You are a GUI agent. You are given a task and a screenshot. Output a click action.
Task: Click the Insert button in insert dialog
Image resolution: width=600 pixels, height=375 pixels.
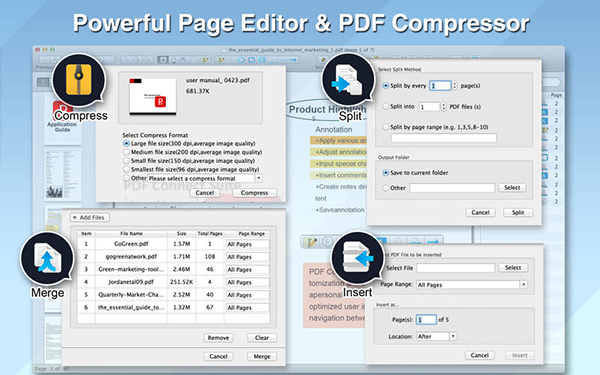(x=520, y=355)
